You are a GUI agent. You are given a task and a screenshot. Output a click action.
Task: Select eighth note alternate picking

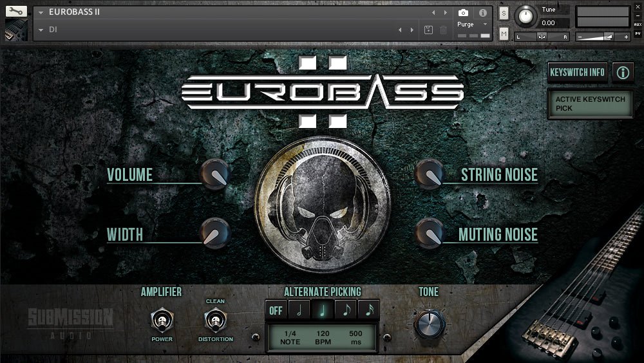coord(345,310)
